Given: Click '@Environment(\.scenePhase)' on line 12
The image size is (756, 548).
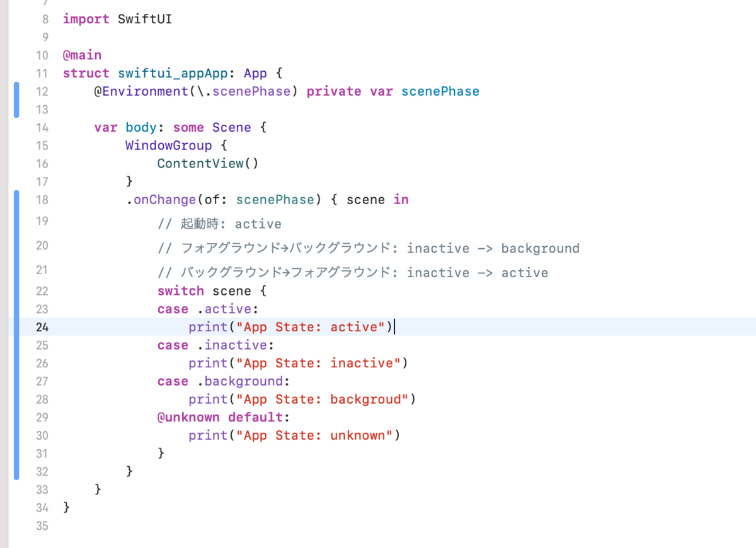Looking at the screenshot, I should (196, 92).
